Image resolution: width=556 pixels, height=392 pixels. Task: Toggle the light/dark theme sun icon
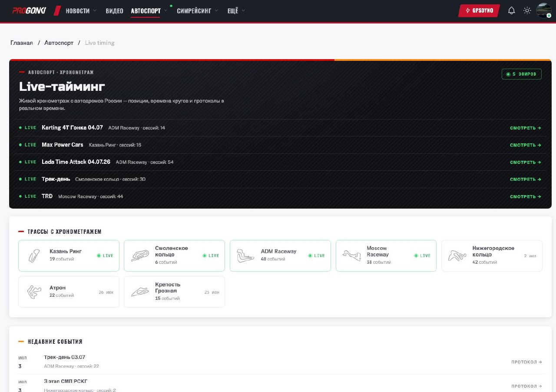point(527,10)
